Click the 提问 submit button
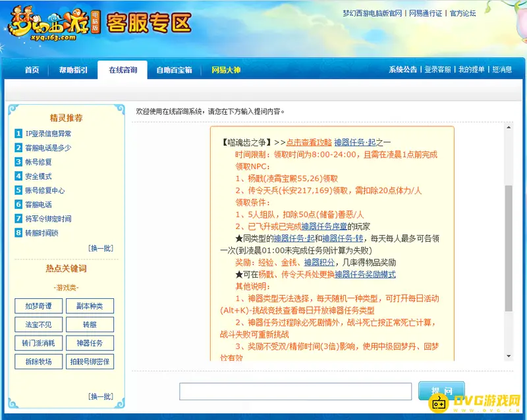The height and width of the screenshot is (420, 527). pos(441,391)
